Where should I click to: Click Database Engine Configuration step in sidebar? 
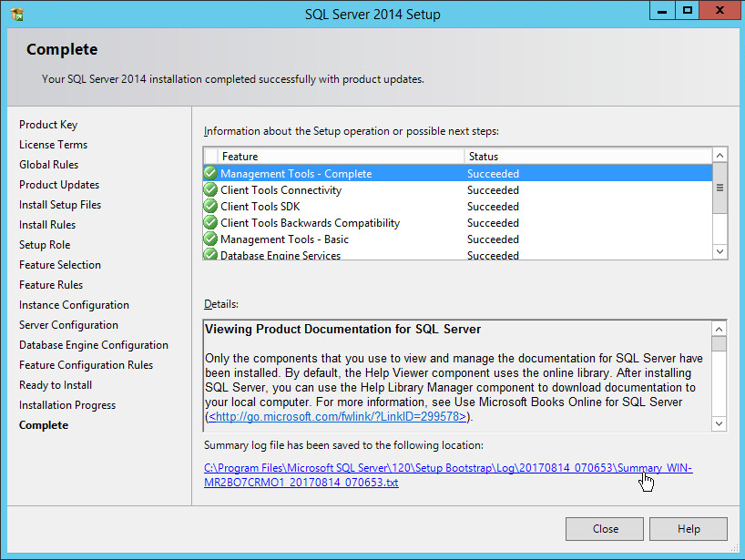point(94,345)
